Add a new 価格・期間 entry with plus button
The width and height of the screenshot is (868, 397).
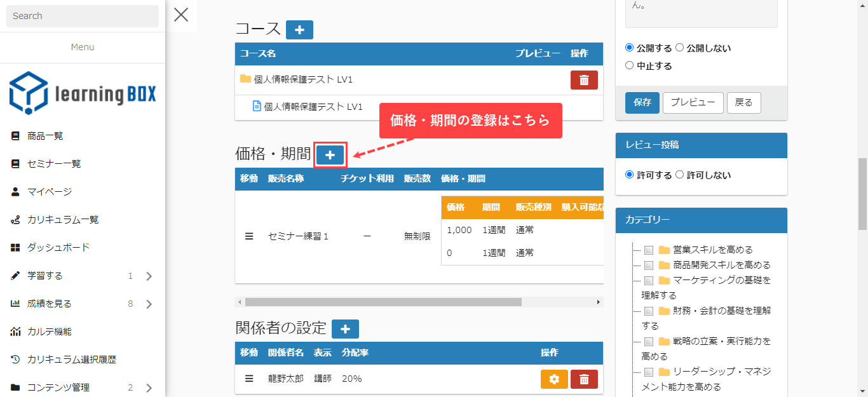tap(330, 155)
